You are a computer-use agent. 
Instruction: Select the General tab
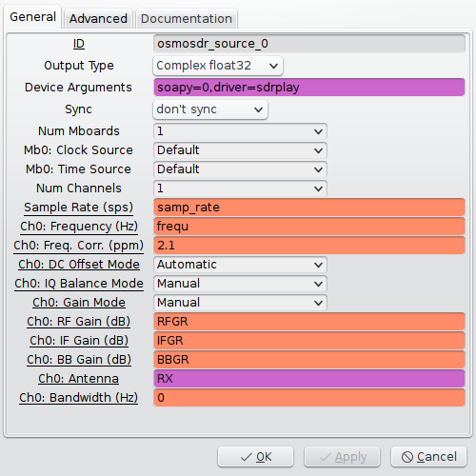coord(32,17)
